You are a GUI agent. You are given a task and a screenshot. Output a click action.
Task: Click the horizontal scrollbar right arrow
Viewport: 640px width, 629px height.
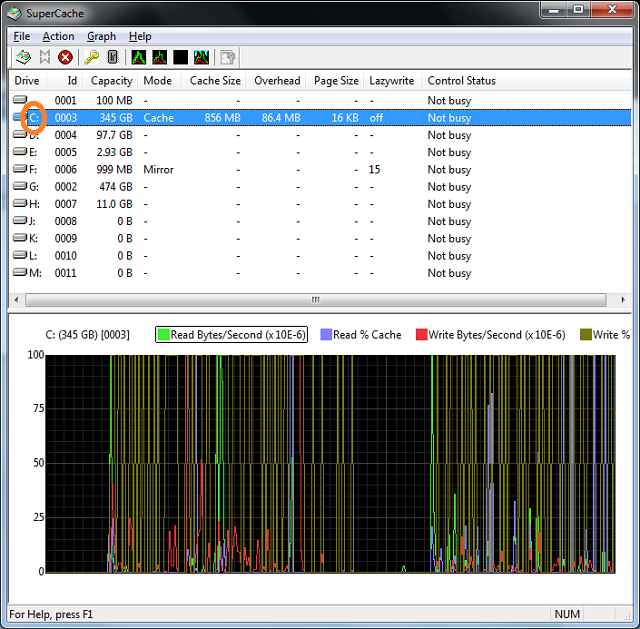623,300
